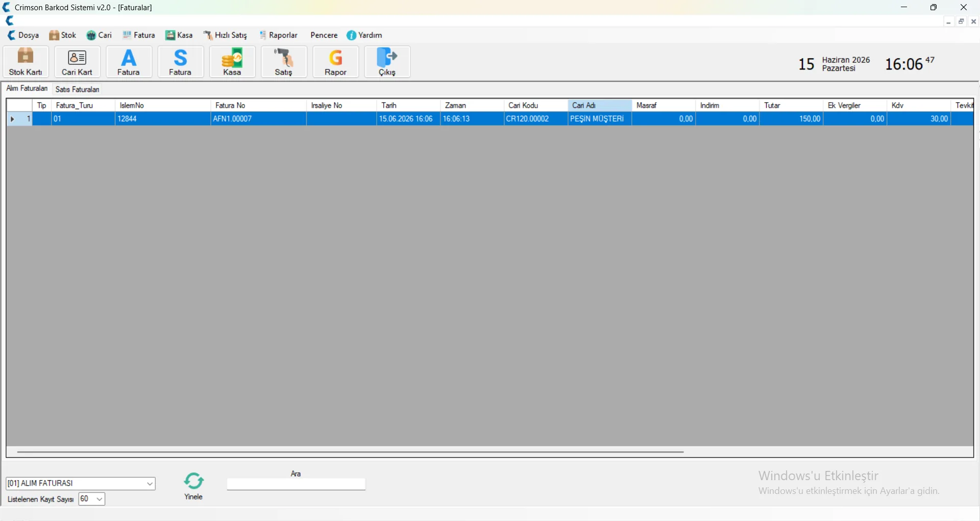
Task: Click the Çıkış exit icon
Action: pyautogui.click(x=387, y=62)
